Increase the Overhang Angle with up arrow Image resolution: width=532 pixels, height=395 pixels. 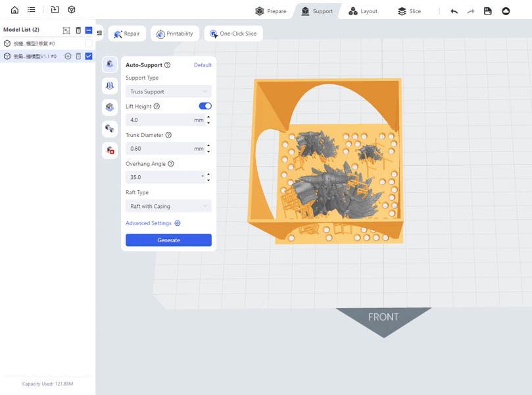(208, 174)
